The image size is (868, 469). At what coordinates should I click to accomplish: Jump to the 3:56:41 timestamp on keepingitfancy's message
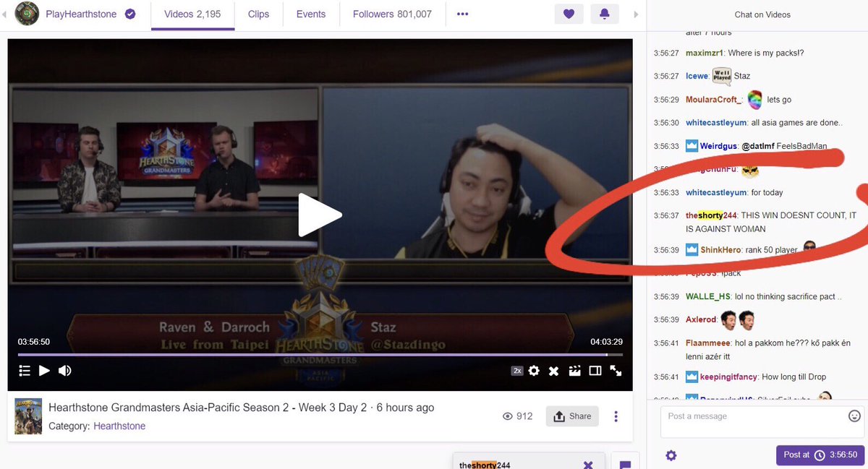coord(666,377)
